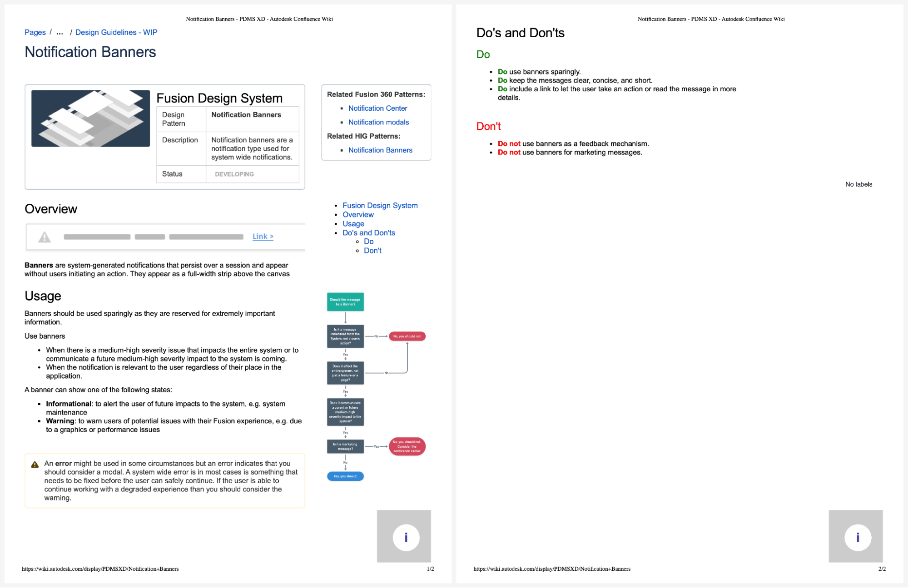Click the DEVELOPING status lozenge
This screenshot has height=588, width=908.
click(x=234, y=174)
